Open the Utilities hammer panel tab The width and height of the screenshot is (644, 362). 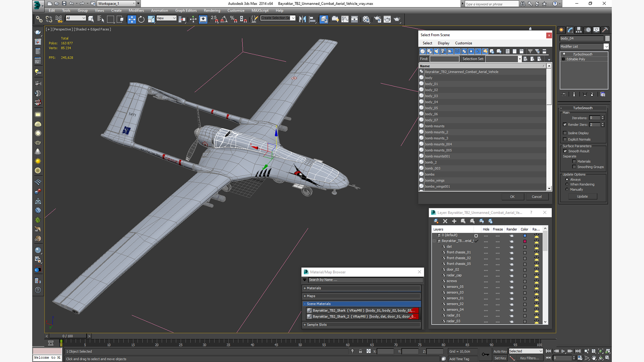coord(605,30)
